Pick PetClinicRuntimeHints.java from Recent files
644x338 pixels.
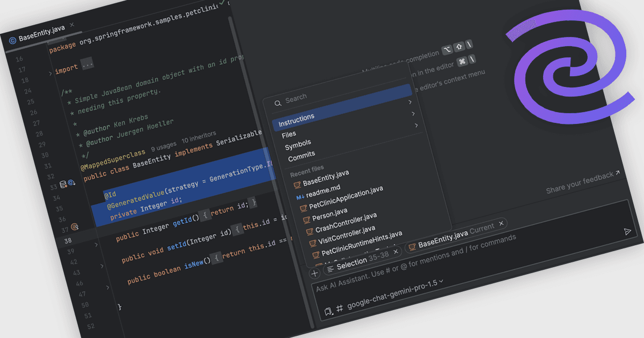click(x=362, y=244)
